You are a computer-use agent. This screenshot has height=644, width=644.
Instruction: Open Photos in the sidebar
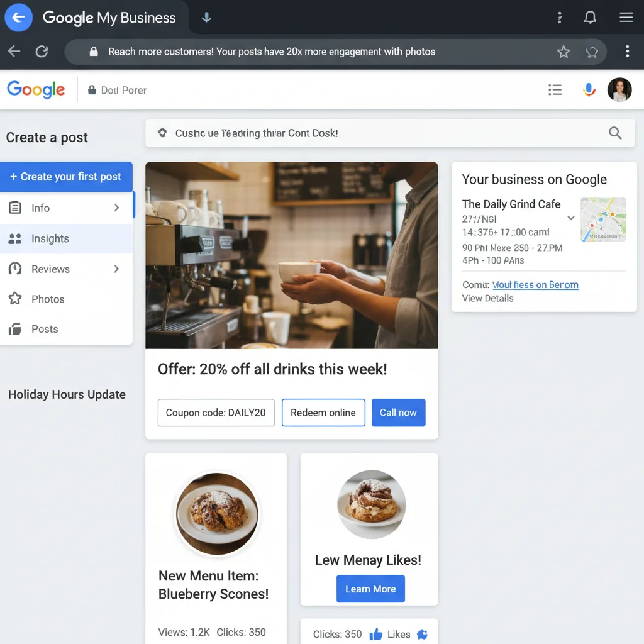pos(66,299)
